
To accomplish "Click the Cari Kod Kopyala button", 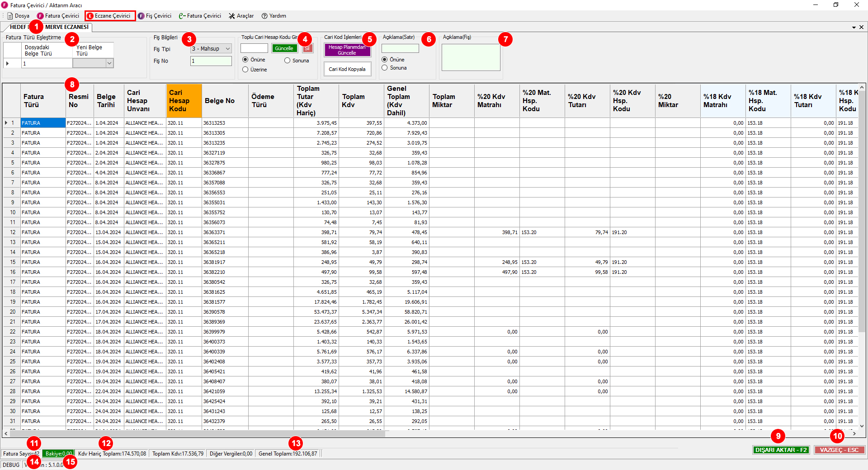I will 347,69.
